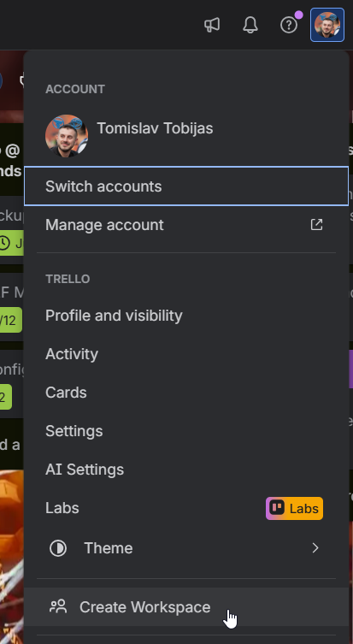The height and width of the screenshot is (644, 353).
Task: Click the external link icon beside Manage account
Action: 316,225
